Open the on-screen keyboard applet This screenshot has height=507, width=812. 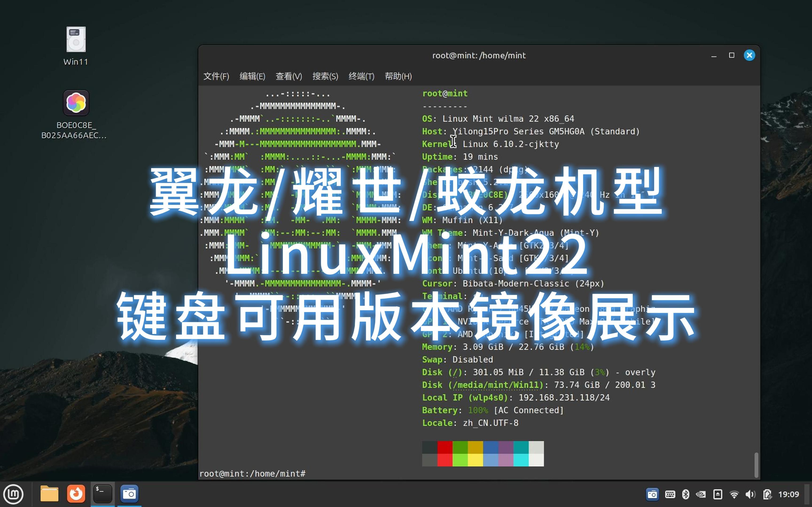670,494
